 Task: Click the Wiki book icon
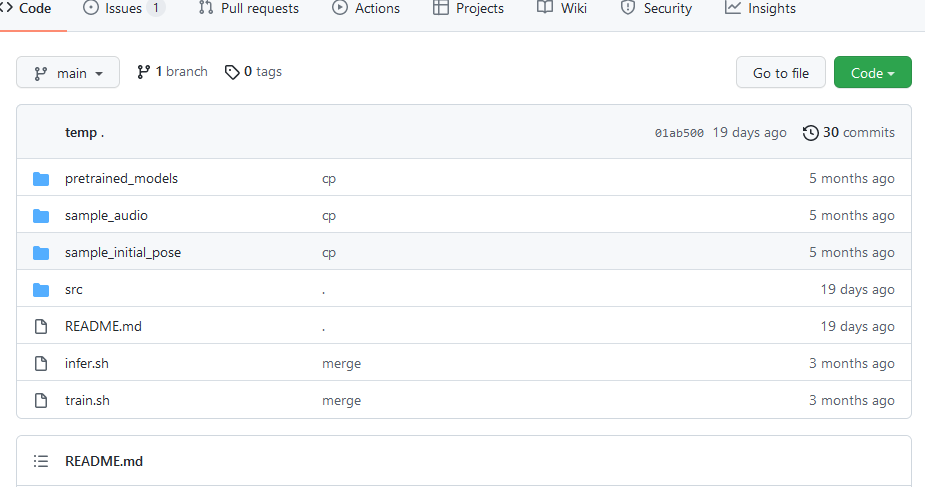pyautogui.click(x=544, y=7)
